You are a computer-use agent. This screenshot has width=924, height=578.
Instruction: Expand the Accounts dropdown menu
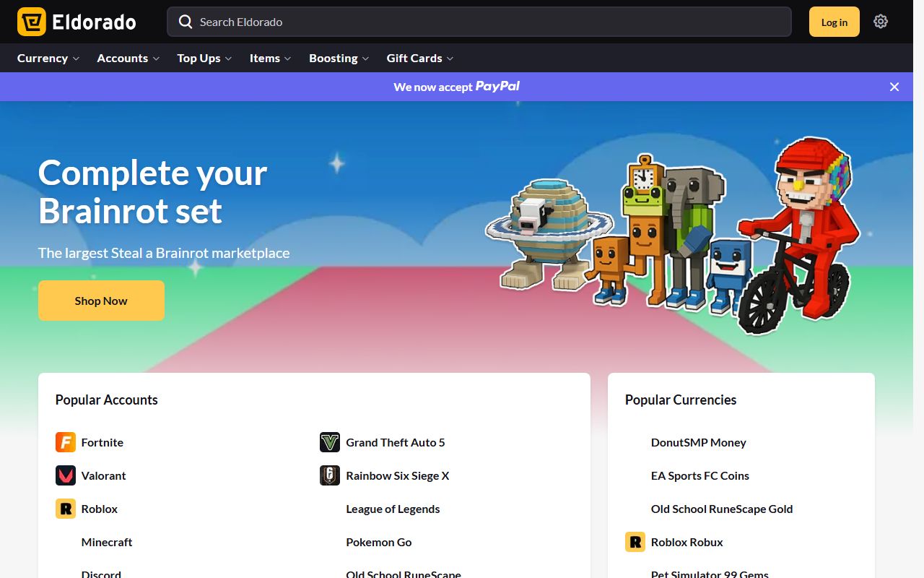128,59
